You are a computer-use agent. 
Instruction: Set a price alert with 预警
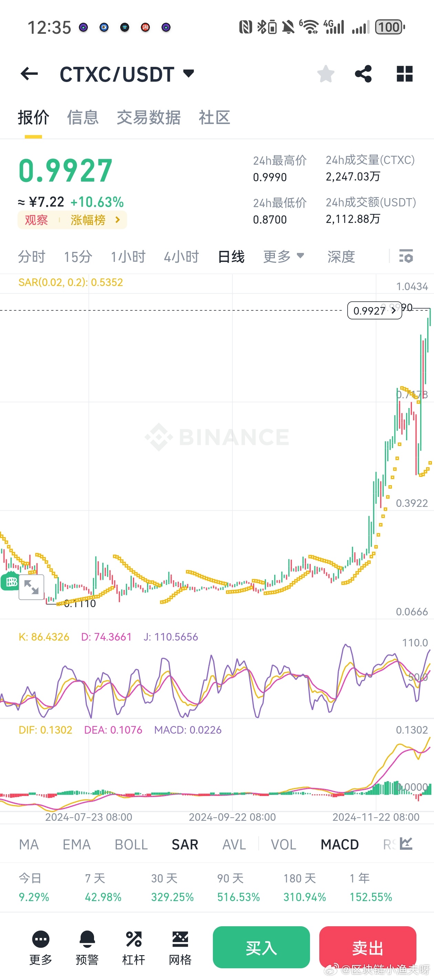pyautogui.click(x=87, y=947)
